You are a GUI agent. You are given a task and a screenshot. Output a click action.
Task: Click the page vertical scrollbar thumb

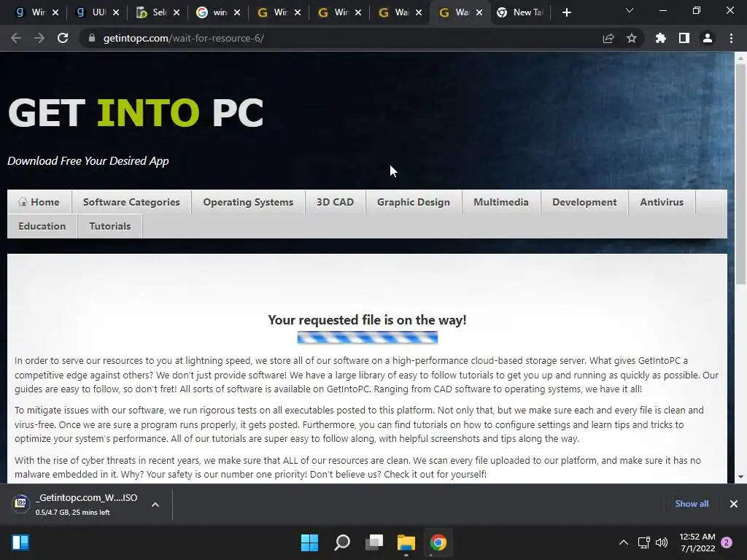[740, 174]
